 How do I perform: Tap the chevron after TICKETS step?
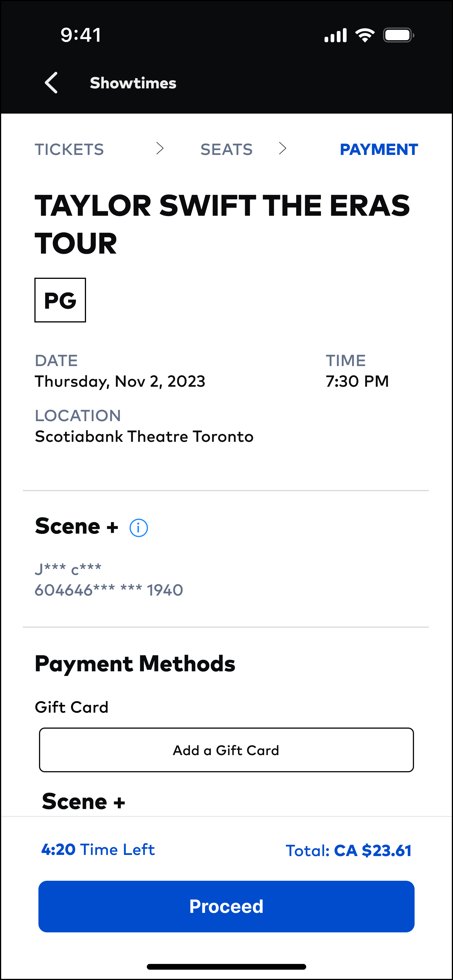click(160, 148)
